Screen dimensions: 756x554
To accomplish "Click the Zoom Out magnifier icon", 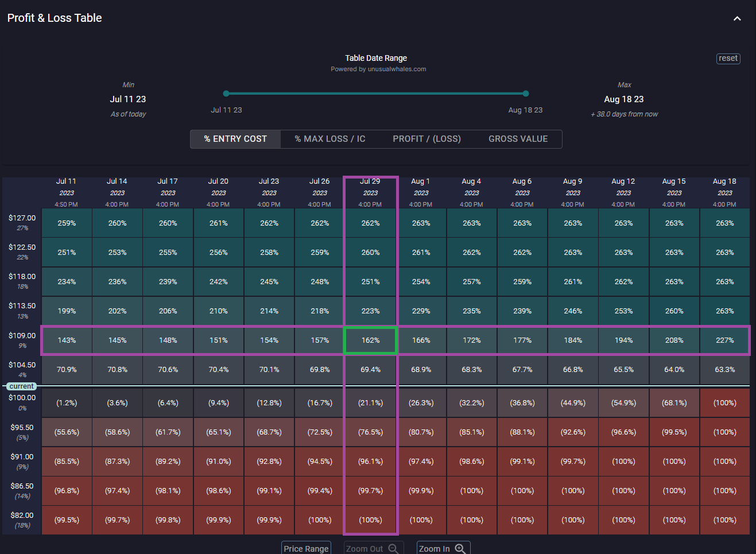I will (x=393, y=548).
